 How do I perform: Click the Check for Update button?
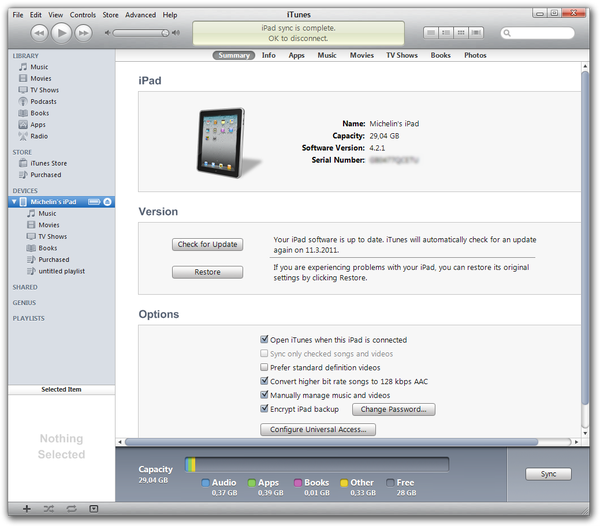pyautogui.click(x=207, y=244)
